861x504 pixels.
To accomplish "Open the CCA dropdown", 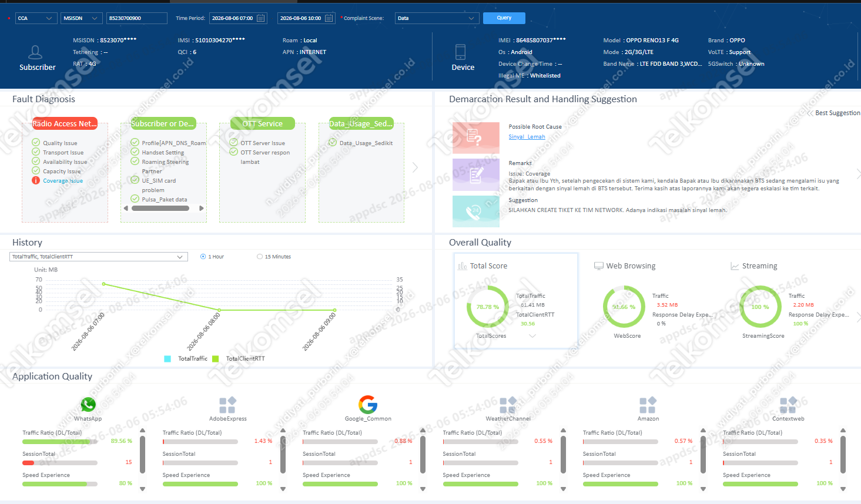I will [x=36, y=18].
